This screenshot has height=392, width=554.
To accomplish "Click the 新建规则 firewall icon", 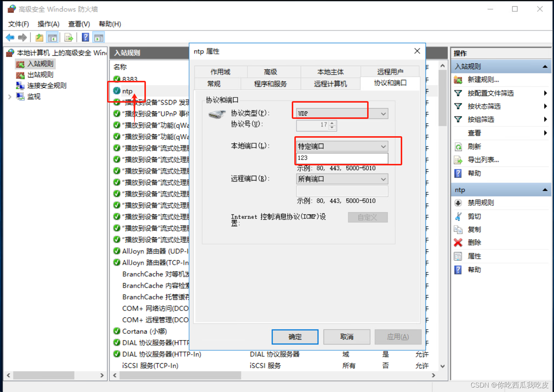I will [458, 79].
